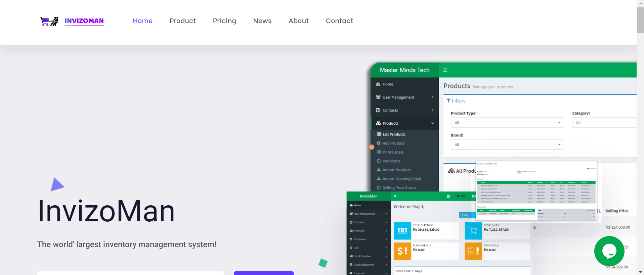The height and width of the screenshot is (275, 644).
Task: Open the Pricing menu item
Action: click(224, 21)
